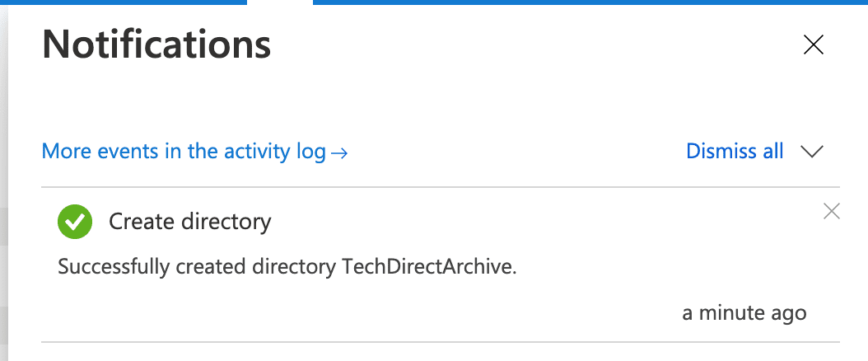Click the Notifications panel heading
The image size is (868, 361).
(156, 45)
